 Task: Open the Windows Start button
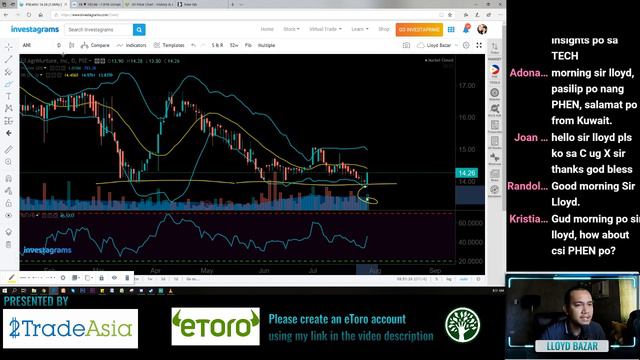(4, 291)
